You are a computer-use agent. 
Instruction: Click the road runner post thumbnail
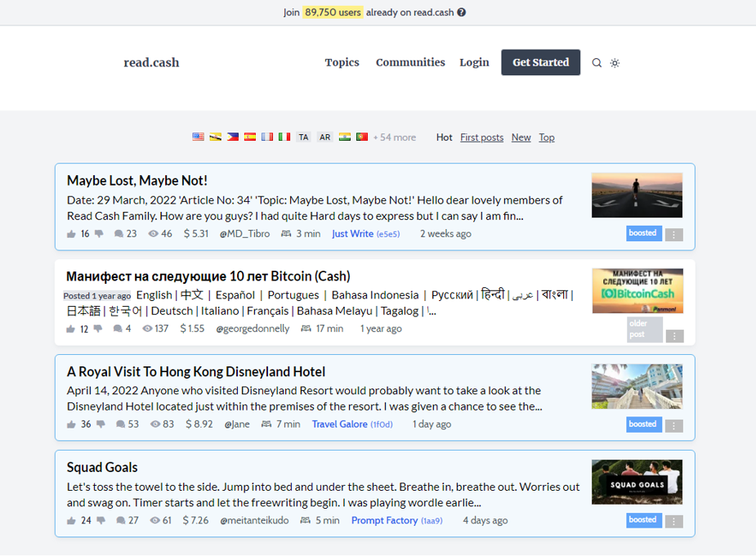pyautogui.click(x=637, y=195)
